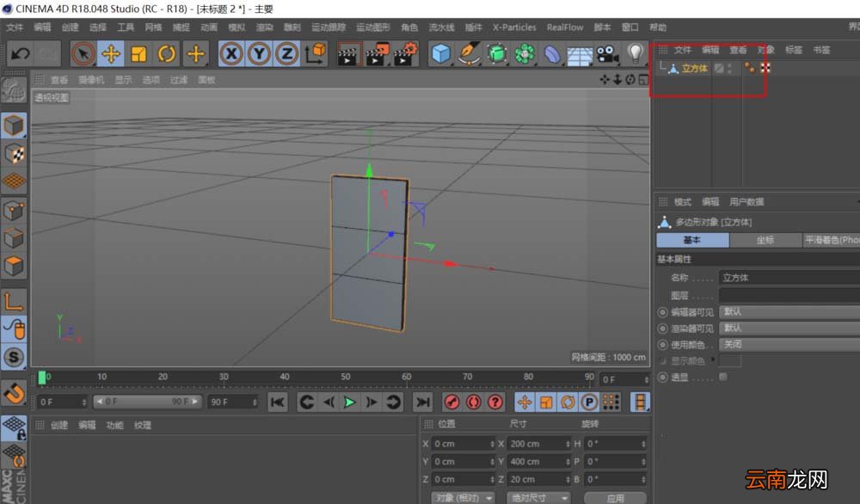Add a camera object icon
The image size is (860, 504).
click(x=608, y=53)
